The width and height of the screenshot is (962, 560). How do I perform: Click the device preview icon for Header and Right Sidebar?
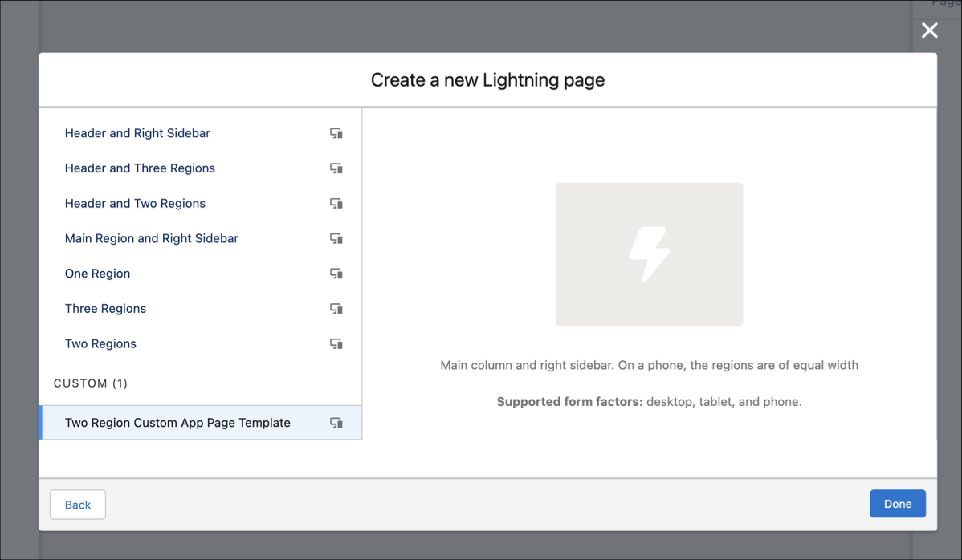tap(336, 133)
